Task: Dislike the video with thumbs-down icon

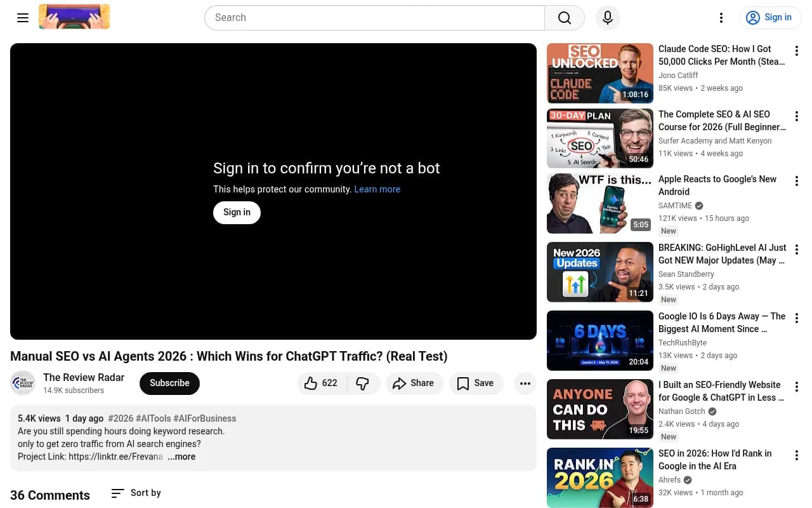Action: [x=363, y=383]
